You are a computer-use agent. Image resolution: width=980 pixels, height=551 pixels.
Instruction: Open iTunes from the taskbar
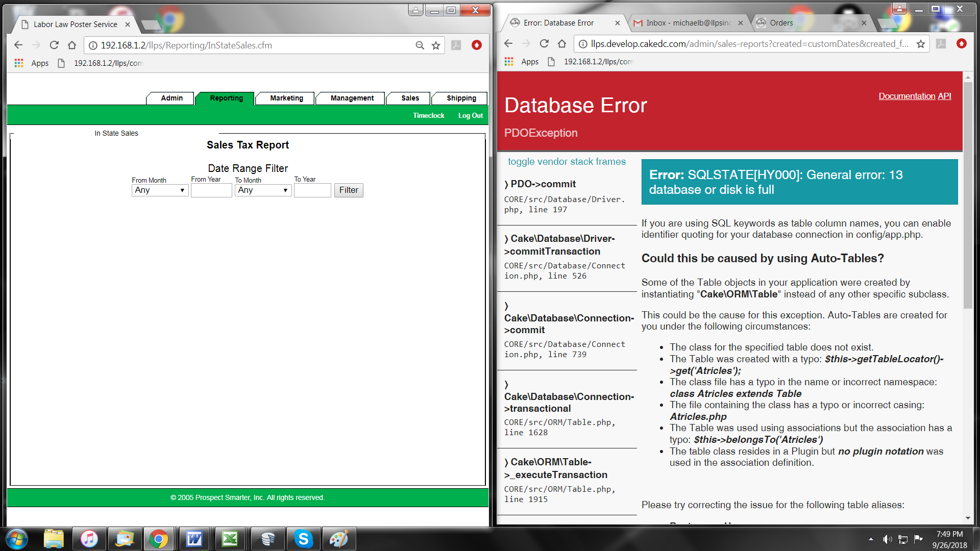(x=89, y=539)
